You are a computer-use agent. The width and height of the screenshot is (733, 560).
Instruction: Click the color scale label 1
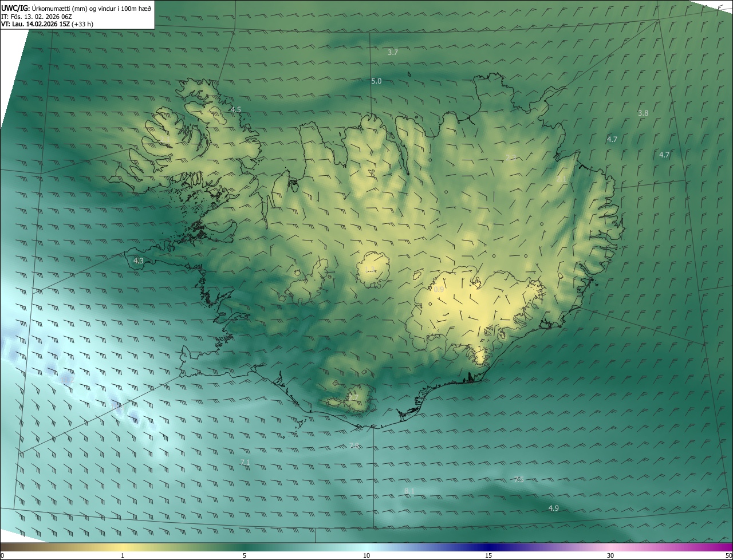[x=123, y=555]
